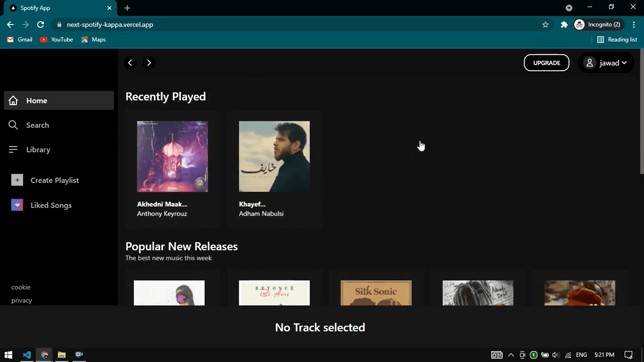
Task: Click the Anthony Keyrouz artist name
Action: pos(162,214)
